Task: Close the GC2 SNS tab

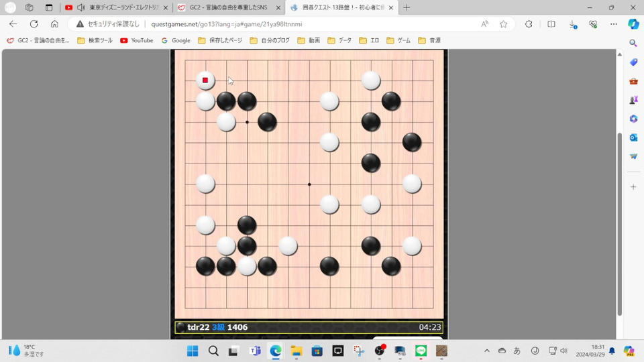Action: tap(278, 7)
